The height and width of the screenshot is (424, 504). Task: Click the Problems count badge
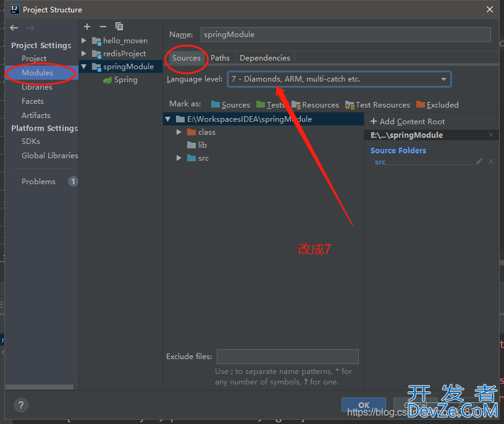pyautogui.click(x=73, y=182)
